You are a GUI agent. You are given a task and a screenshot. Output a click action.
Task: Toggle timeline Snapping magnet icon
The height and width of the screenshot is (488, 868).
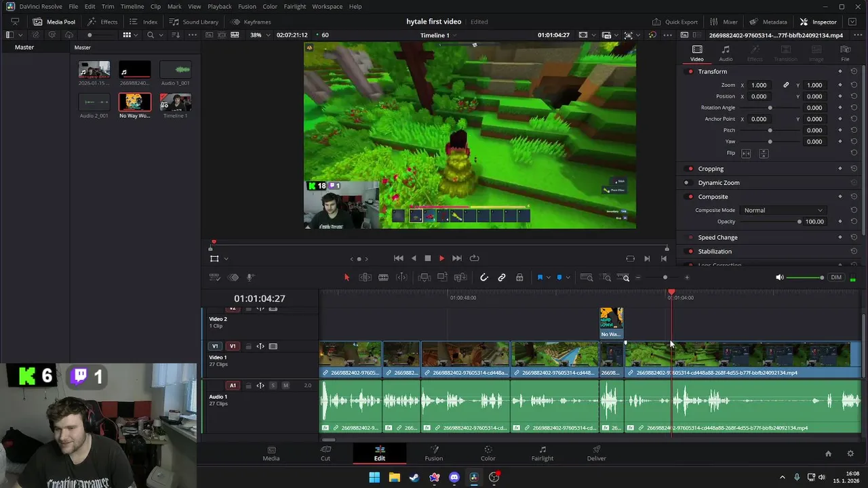[484, 277]
